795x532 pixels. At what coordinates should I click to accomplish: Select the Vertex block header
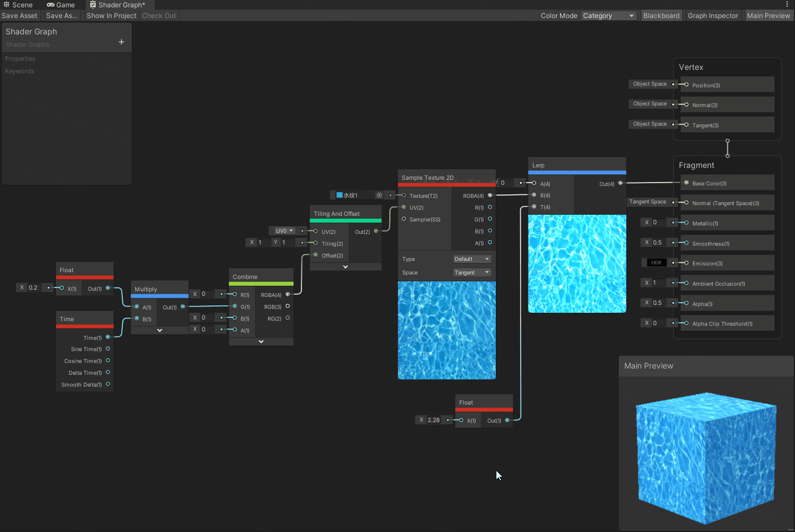[x=691, y=67]
